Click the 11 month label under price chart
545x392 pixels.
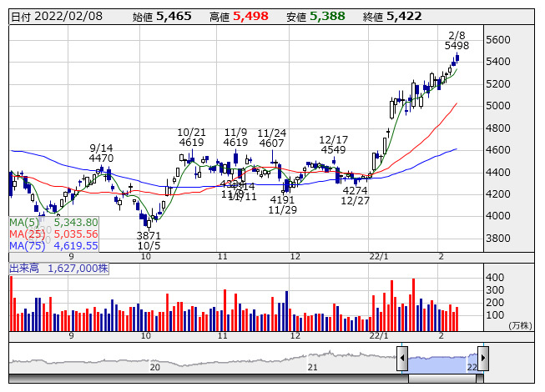coord(223,257)
